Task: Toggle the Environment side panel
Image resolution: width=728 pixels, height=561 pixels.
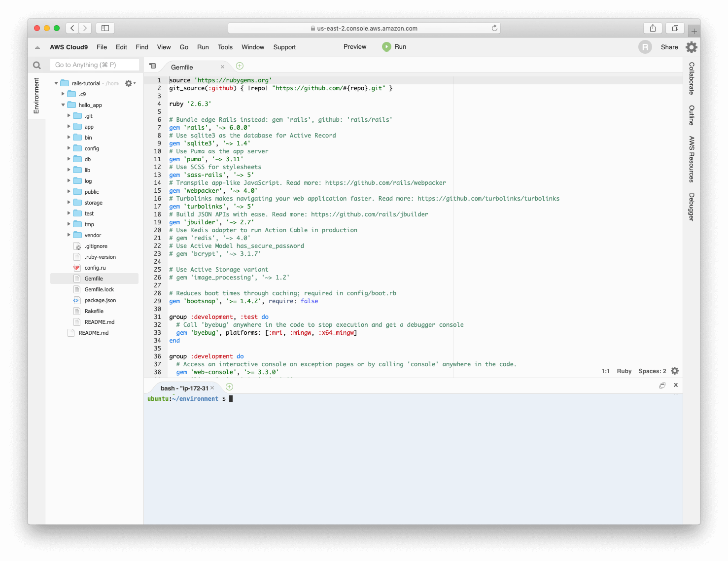Action: pos(36,96)
